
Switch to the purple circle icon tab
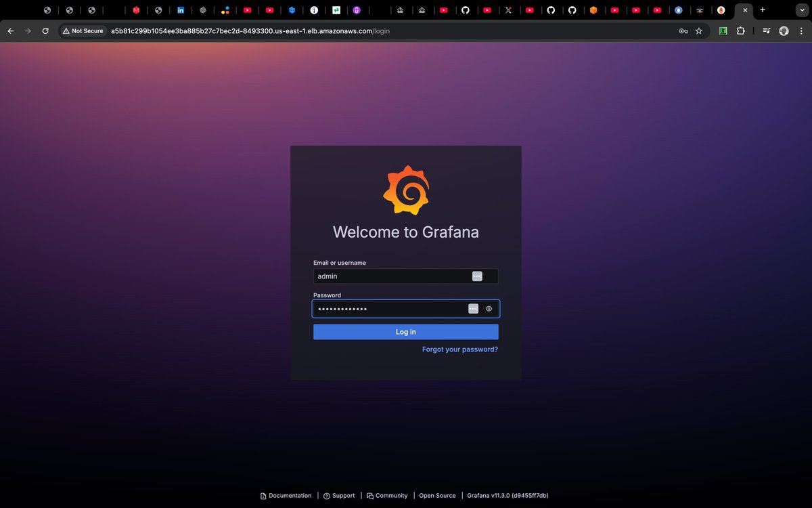click(x=357, y=10)
